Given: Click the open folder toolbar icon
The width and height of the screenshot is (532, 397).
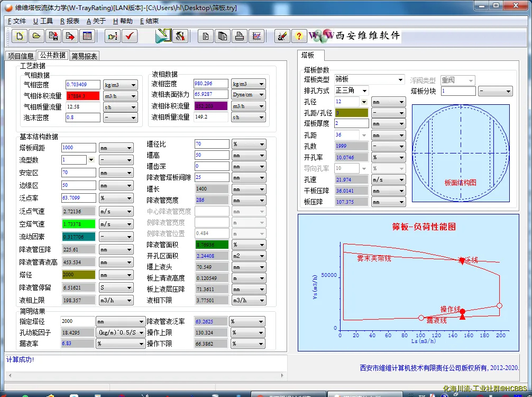Looking at the screenshot, I should 36,36.
